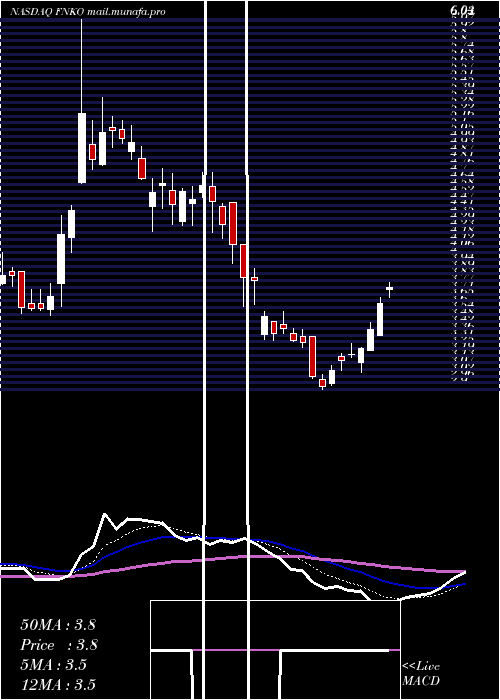Click the last candlestick at the chart's right end

[389, 289]
